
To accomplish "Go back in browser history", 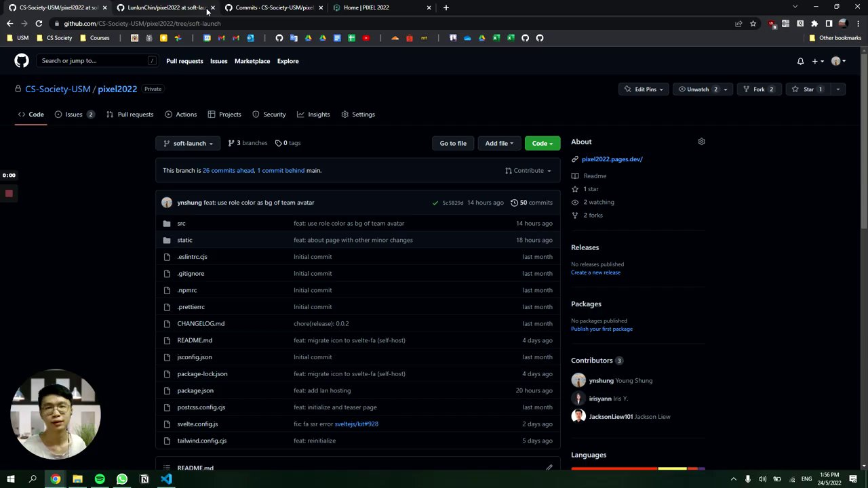I will pyautogui.click(x=9, y=24).
